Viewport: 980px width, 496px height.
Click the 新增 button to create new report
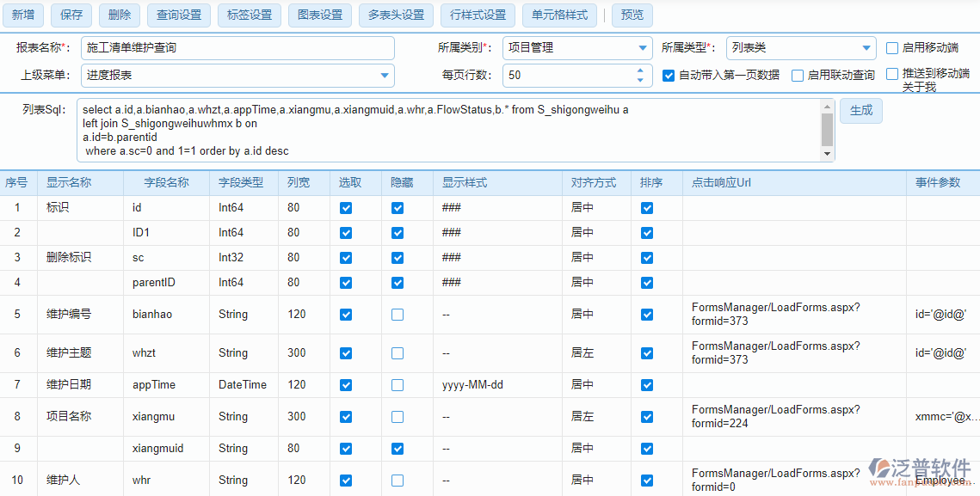pyautogui.click(x=24, y=15)
